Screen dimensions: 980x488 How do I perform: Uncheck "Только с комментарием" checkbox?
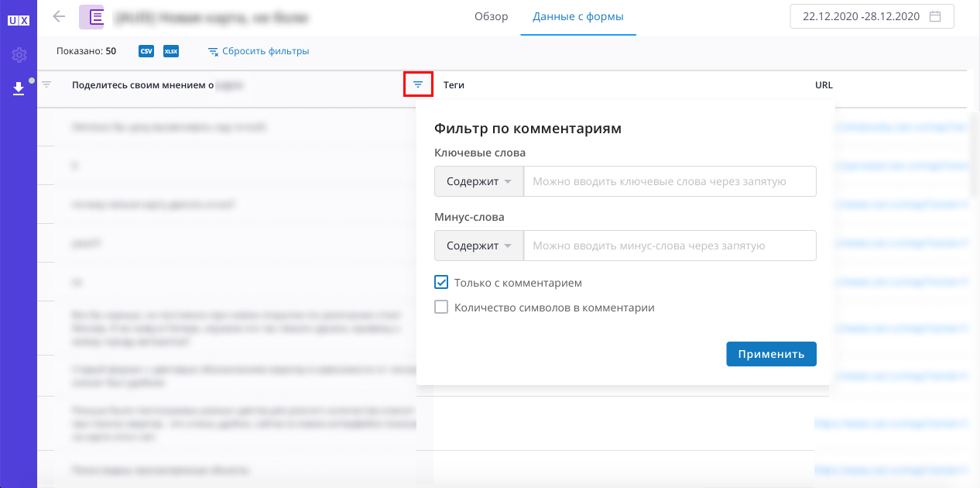[x=441, y=283]
